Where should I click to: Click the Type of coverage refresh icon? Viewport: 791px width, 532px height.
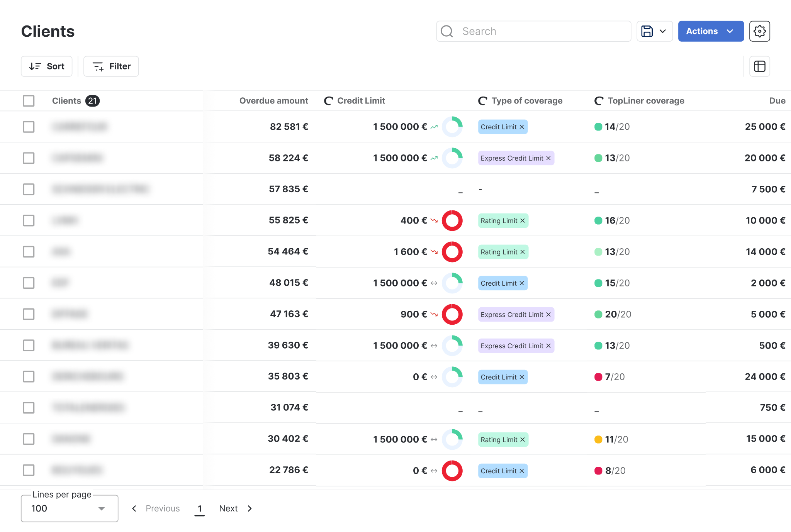click(x=482, y=101)
